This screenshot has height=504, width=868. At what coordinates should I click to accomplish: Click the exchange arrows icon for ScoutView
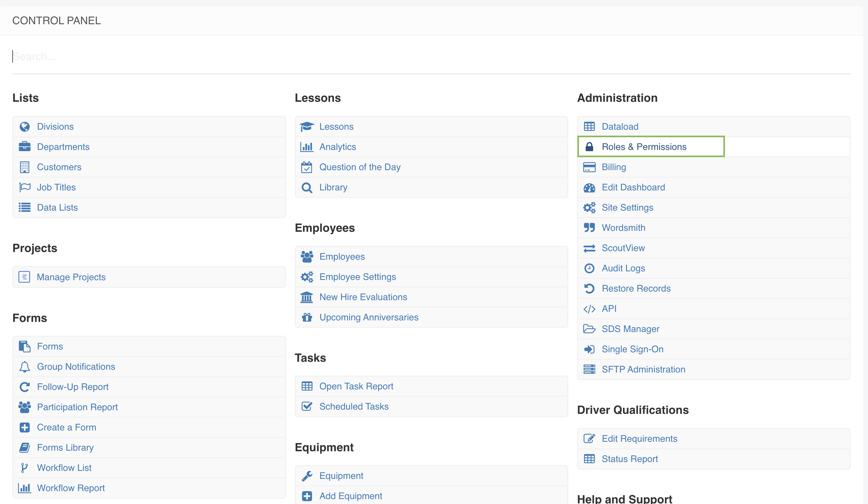tap(589, 248)
